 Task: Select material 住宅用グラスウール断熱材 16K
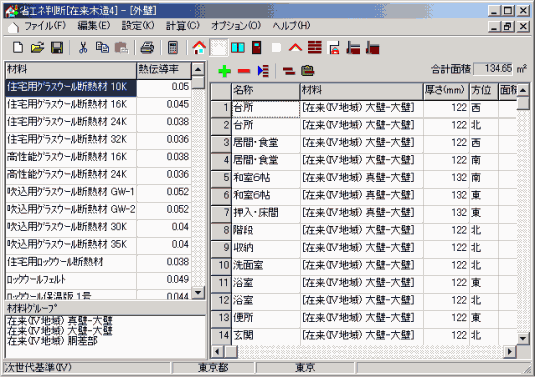[x=71, y=104]
